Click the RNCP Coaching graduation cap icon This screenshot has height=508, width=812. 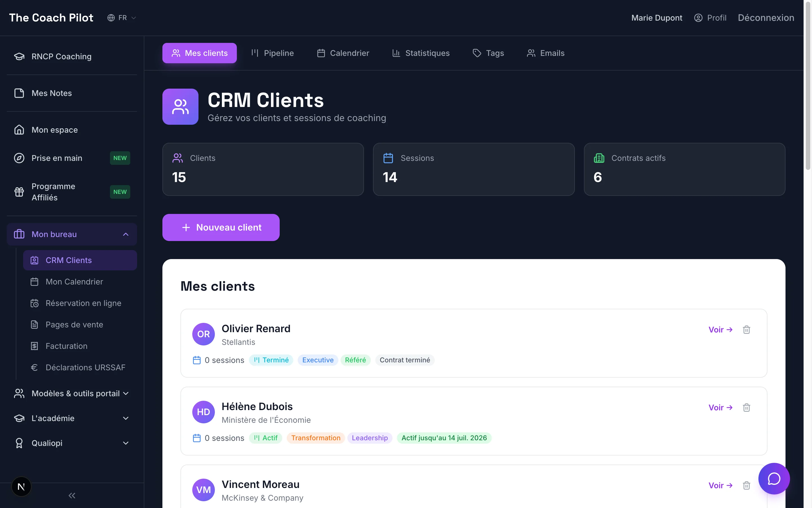[x=19, y=56]
